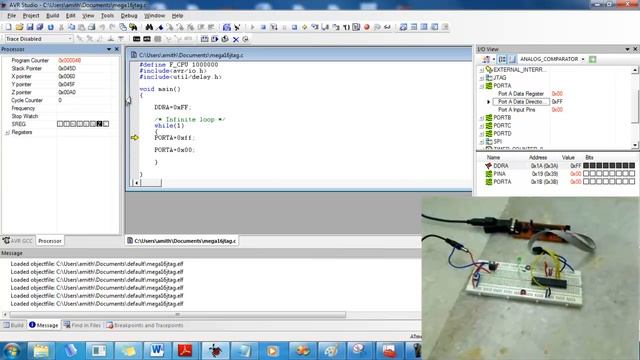Click the blue X icon on second toolbar

coord(236,39)
